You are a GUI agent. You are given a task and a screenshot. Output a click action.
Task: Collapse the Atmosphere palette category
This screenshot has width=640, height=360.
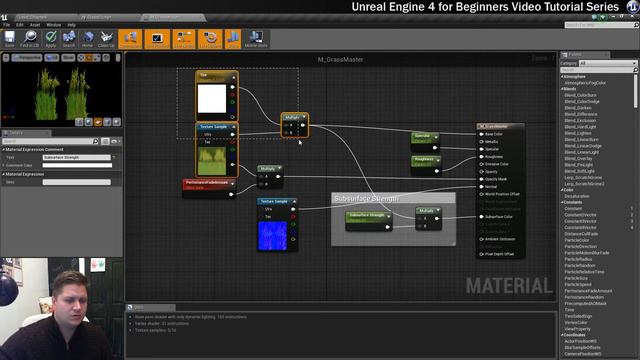tap(562, 77)
